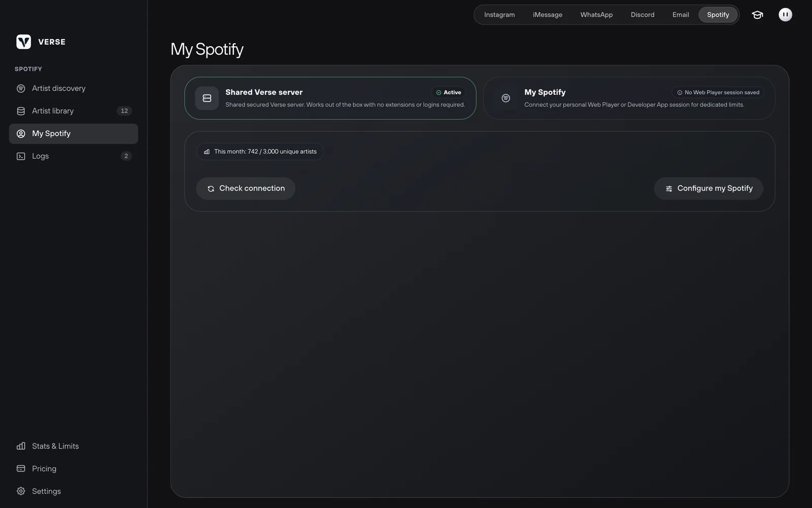
Task: Click the Check connection button
Action: coord(246,188)
